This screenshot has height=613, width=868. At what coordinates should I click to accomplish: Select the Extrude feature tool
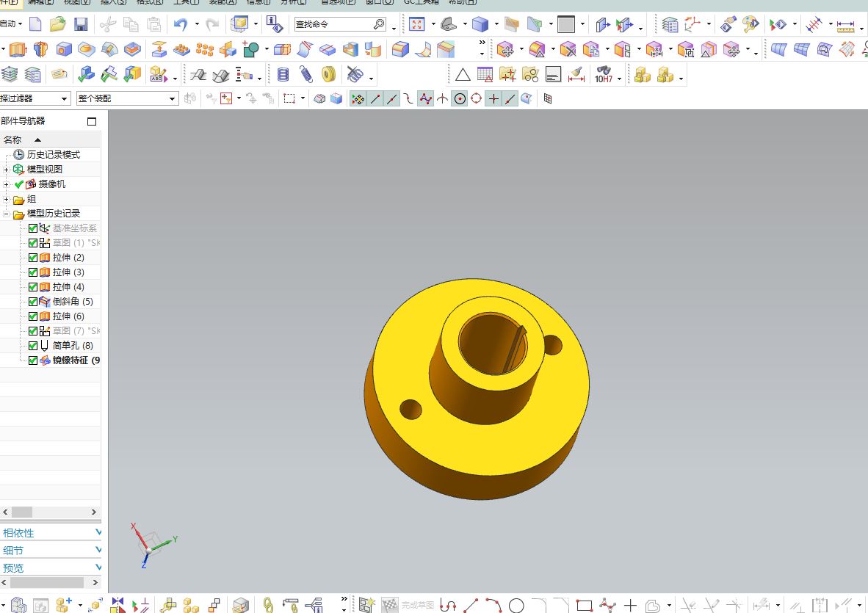click(x=18, y=50)
